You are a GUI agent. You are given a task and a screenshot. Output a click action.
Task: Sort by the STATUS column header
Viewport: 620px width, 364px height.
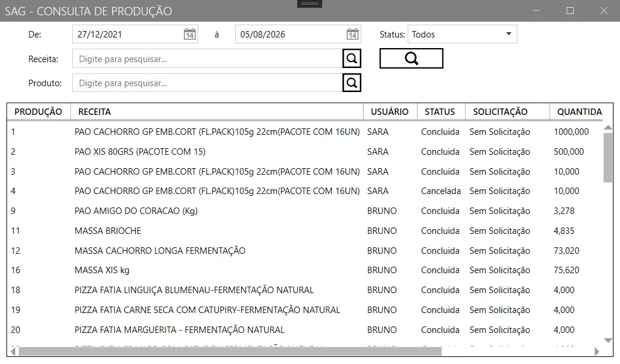[441, 111]
